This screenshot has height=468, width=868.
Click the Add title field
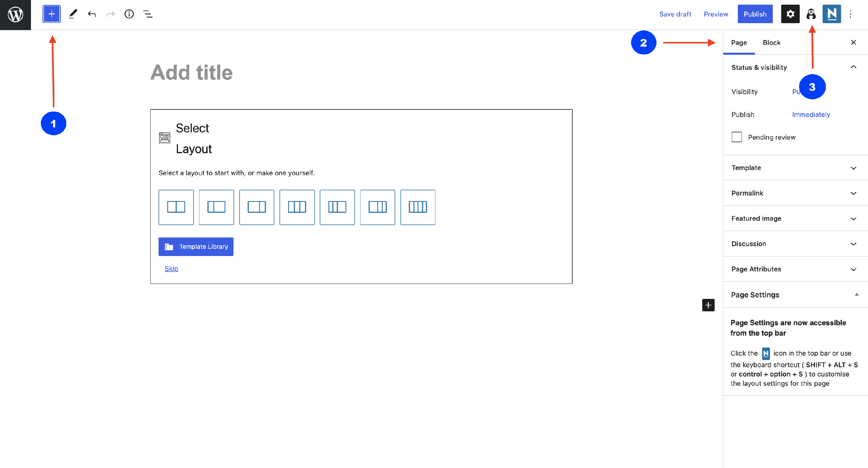tap(191, 72)
